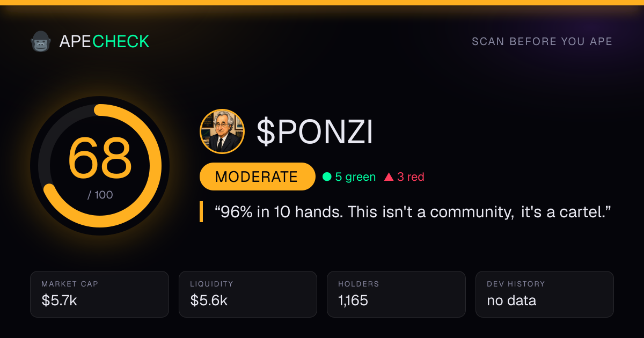This screenshot has height=338, width=644.
Task: Click the red triangle warning icon
Action: 389,177
